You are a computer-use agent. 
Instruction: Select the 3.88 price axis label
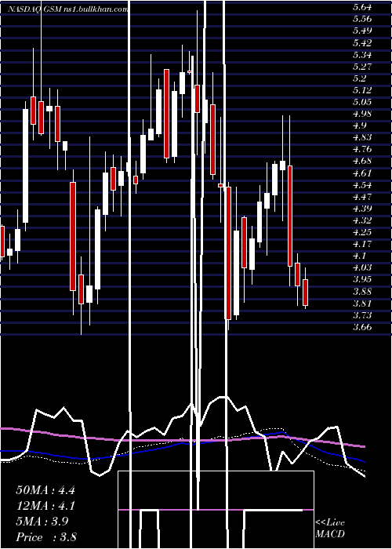(362, 291)
